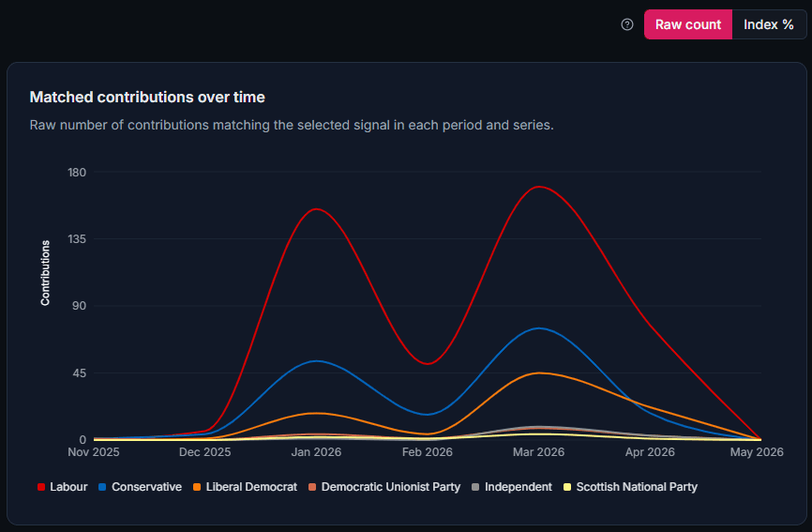812x532 pixels.
Task: Click the Jan 2026 axis label
Action: tap(316, 452)
